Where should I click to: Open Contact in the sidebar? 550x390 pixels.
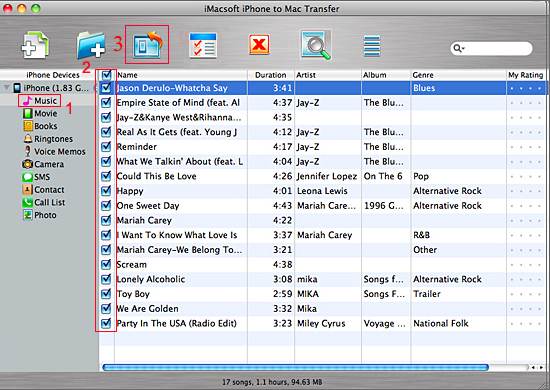coord(43,190)
